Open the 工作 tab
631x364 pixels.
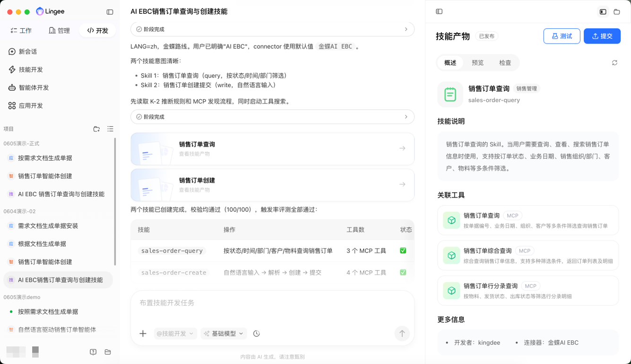[x=21, y=31]
